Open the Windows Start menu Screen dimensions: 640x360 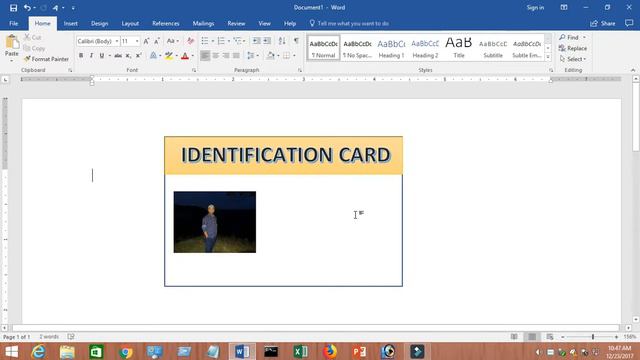click(11, 351)
